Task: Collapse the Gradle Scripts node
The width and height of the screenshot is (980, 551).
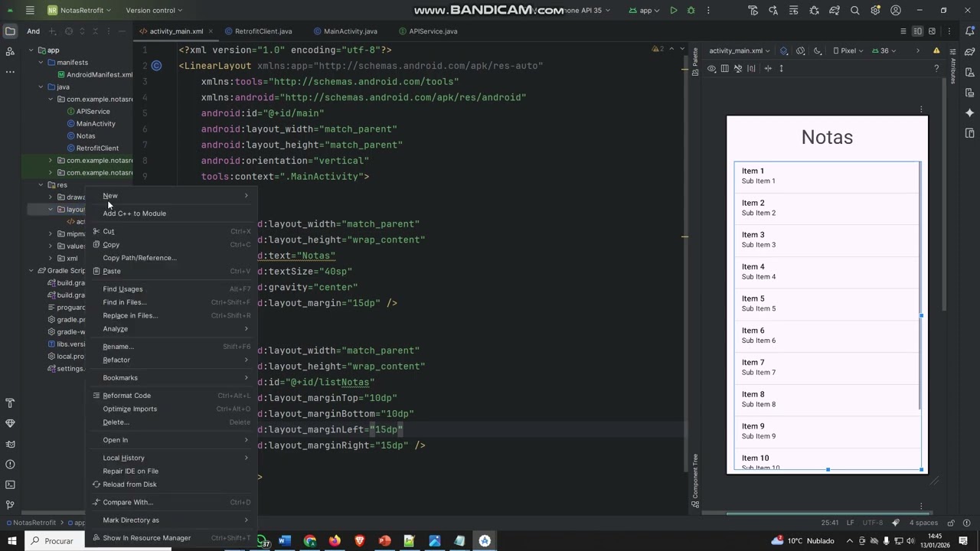Action: pyautogui.click(x=31, y=271)
